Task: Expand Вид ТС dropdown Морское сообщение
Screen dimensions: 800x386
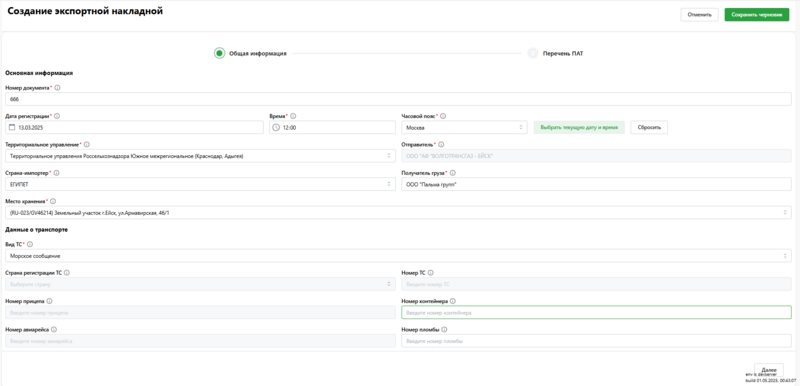Action: coord(398,256)
